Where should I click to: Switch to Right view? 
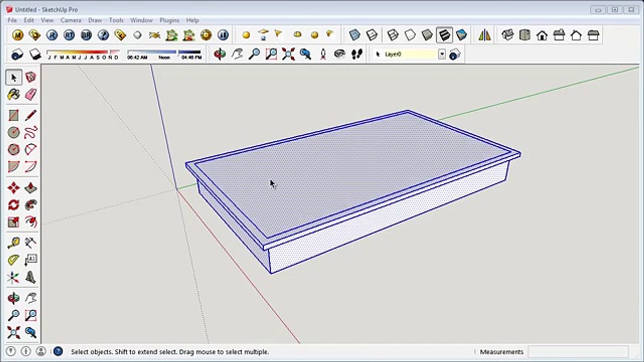click(559, 35)
